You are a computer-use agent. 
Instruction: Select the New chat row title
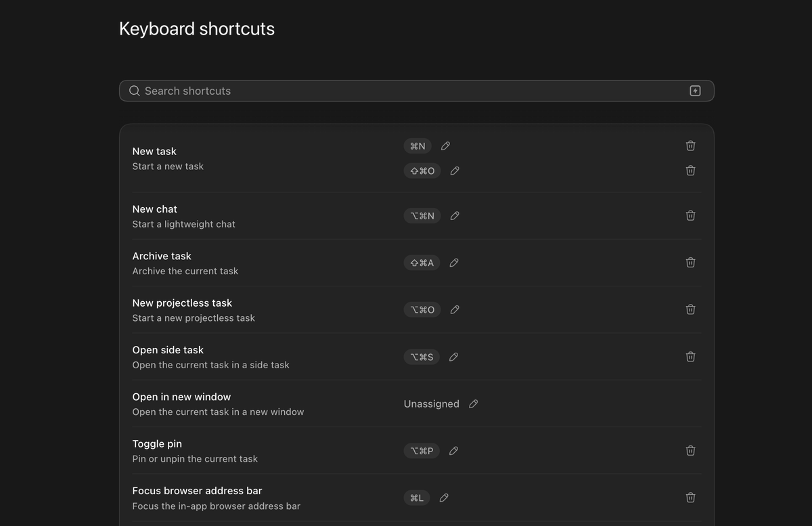pos(155,209)
